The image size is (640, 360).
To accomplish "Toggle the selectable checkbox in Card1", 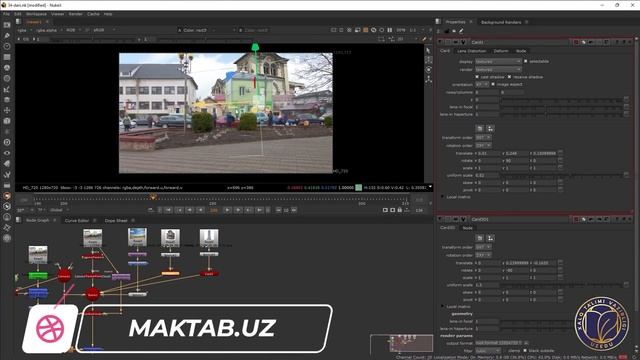I will (x=526, y=61).
